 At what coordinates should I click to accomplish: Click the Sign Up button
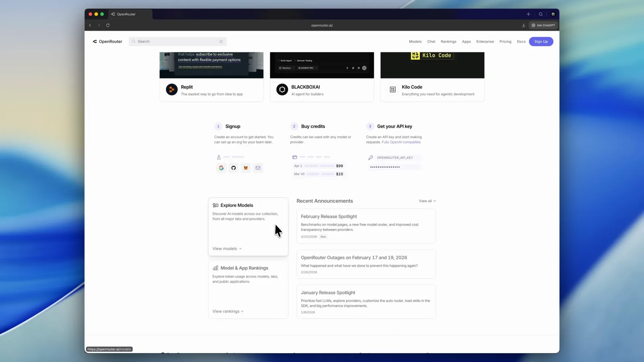541,41
